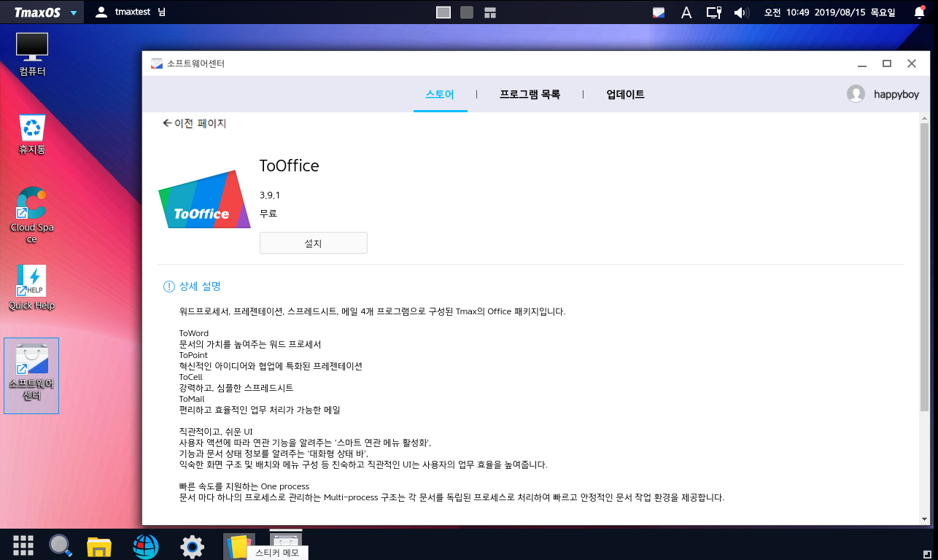Screen dimensions: 938x560
Task: Click the input language 'A' indicator
Action: tap(686, 12)
